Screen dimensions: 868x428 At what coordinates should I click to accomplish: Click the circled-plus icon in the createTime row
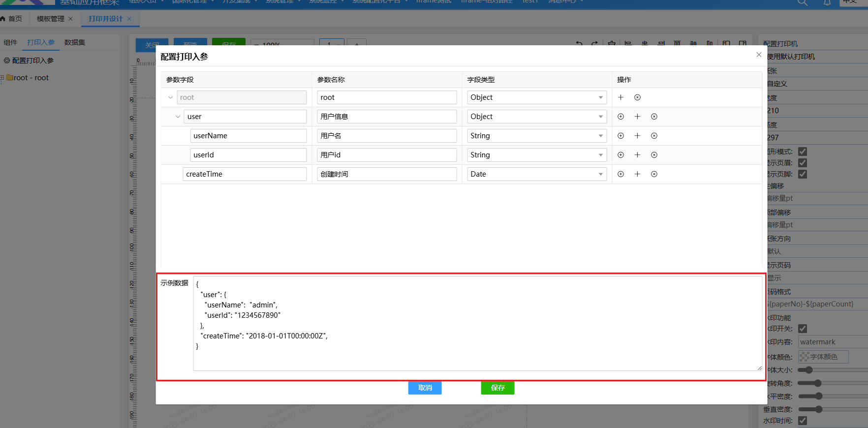click(x=620, y=174)
